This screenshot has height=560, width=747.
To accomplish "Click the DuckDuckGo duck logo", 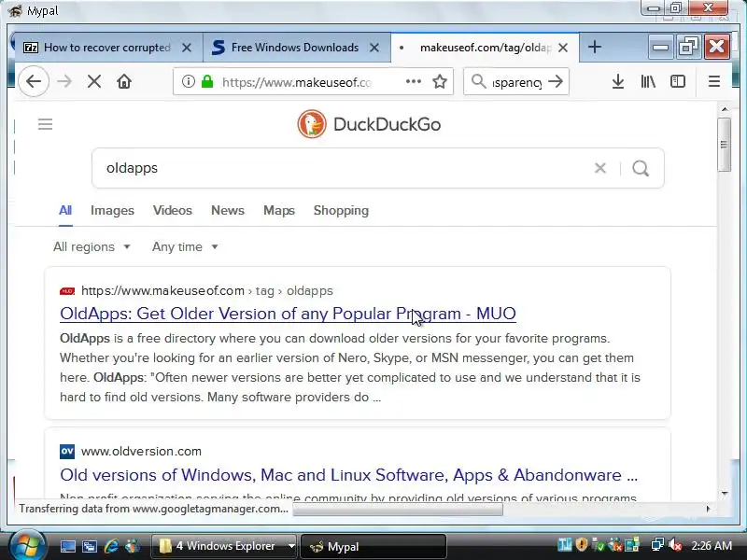I will tap(312, 124).
